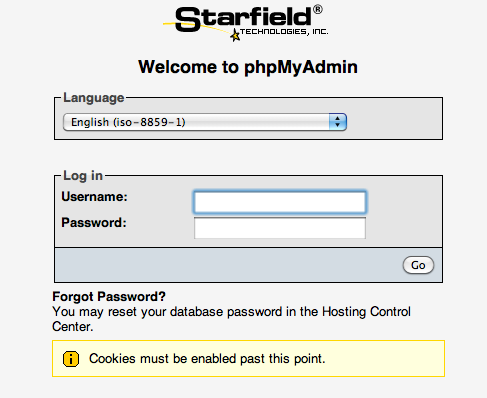This screenshot has width=487, height=398.
Task: Click the yellow info icon in cookies notice
Action: click(71, 359)
